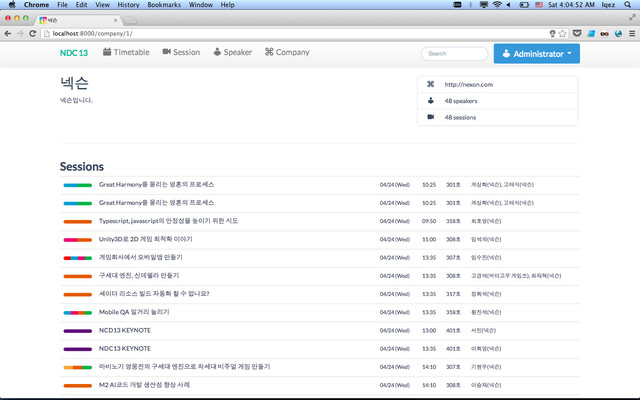This screenshot has height=400, width=640.
Task: Click the link icon beside nexon.com
Action: point(430,84)
